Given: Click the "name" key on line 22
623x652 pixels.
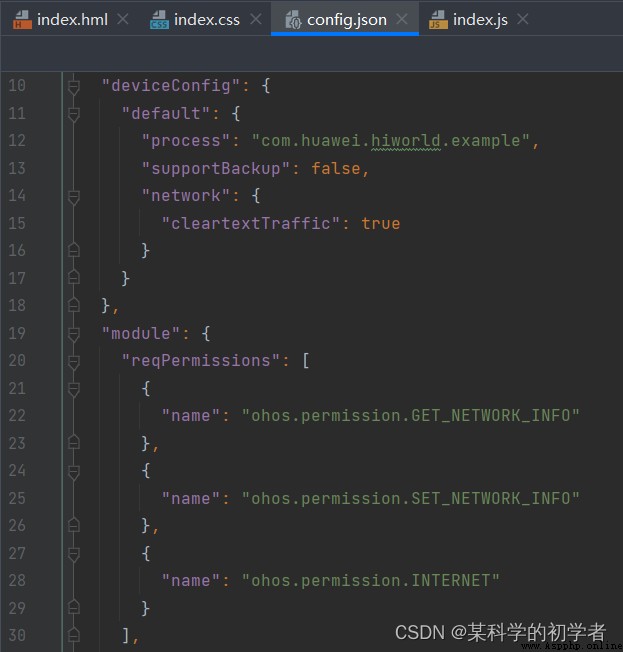Looking at the screenshot, I should pyautogui.click(x=191, y=415).
